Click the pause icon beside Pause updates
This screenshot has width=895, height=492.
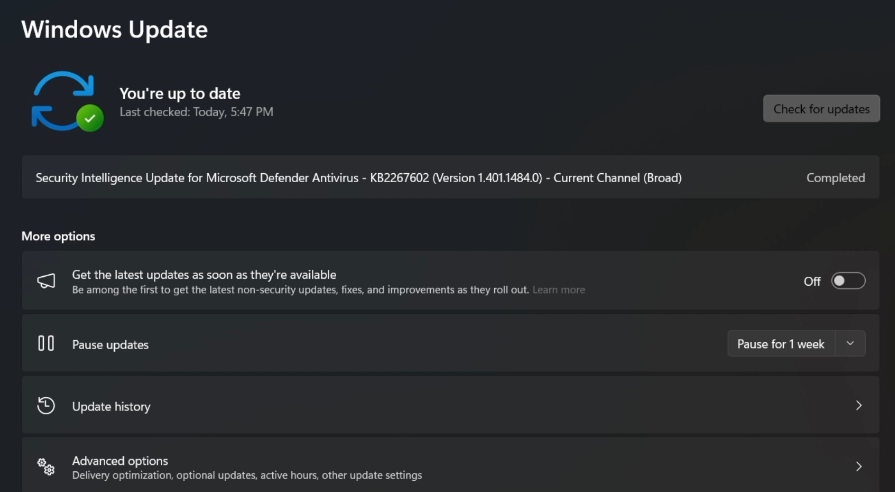(46, 344)
